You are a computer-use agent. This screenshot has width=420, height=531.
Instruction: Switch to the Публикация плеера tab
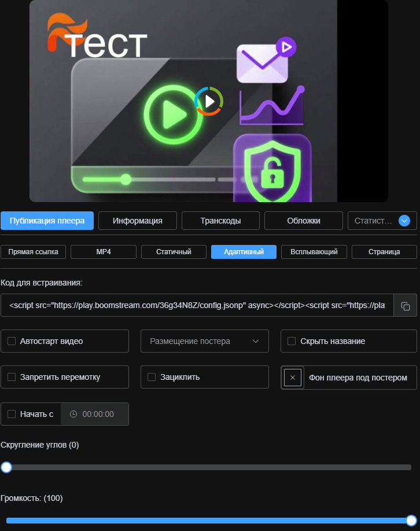click(x=47, y=221)
